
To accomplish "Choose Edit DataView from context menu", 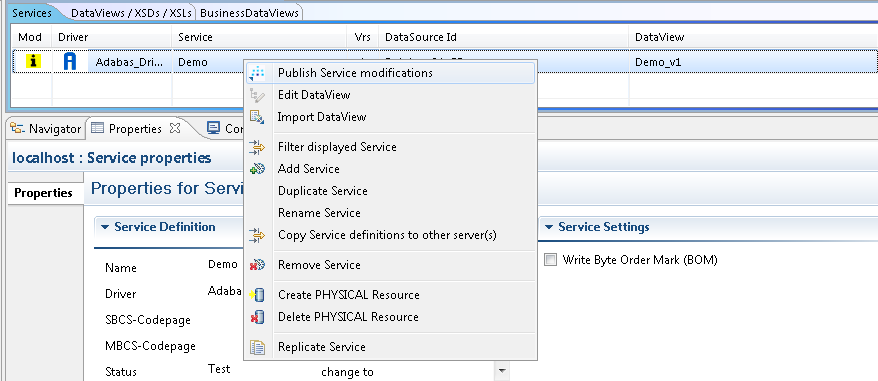I will pos(389,95).
